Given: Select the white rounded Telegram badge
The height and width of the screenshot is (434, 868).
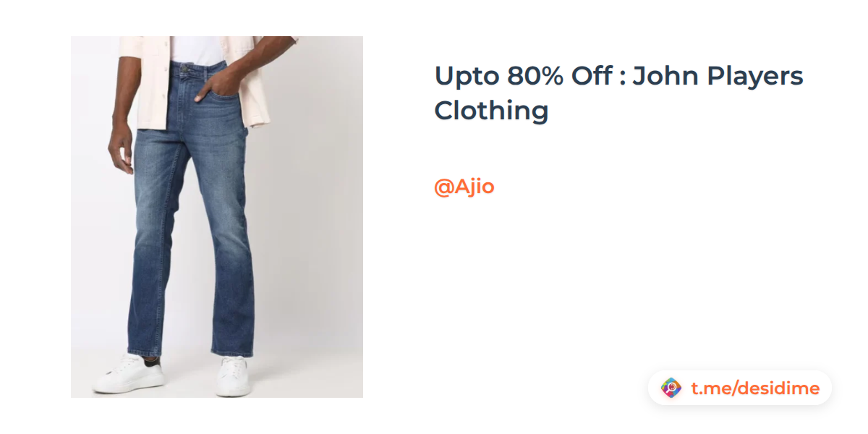Looking at the screenshot, I should tap(740, 388).
